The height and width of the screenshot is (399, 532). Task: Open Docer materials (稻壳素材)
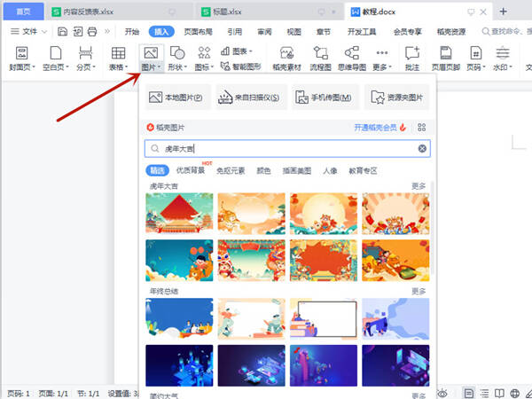click(286, 59)
